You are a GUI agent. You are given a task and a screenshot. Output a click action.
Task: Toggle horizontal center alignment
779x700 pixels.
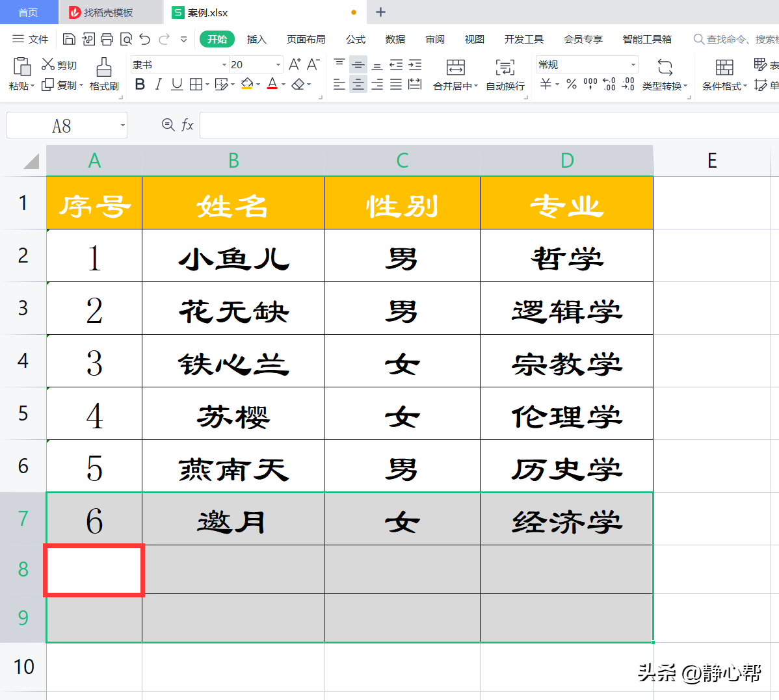pos(358,84)
